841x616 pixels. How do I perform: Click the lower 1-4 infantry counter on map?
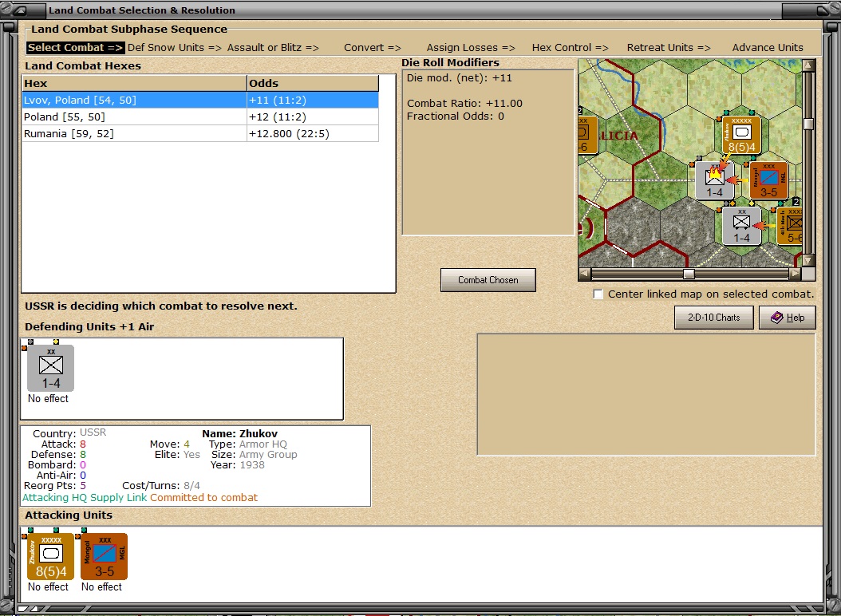click(x=741, y=226)
